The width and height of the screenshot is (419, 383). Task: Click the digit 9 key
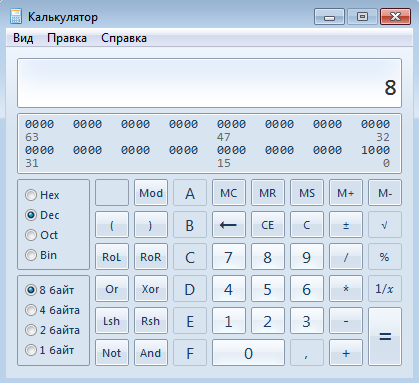307,257
